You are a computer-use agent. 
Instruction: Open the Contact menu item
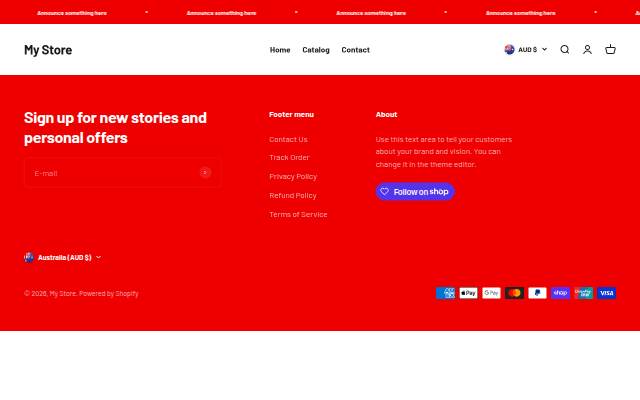(x=356, y=50)
